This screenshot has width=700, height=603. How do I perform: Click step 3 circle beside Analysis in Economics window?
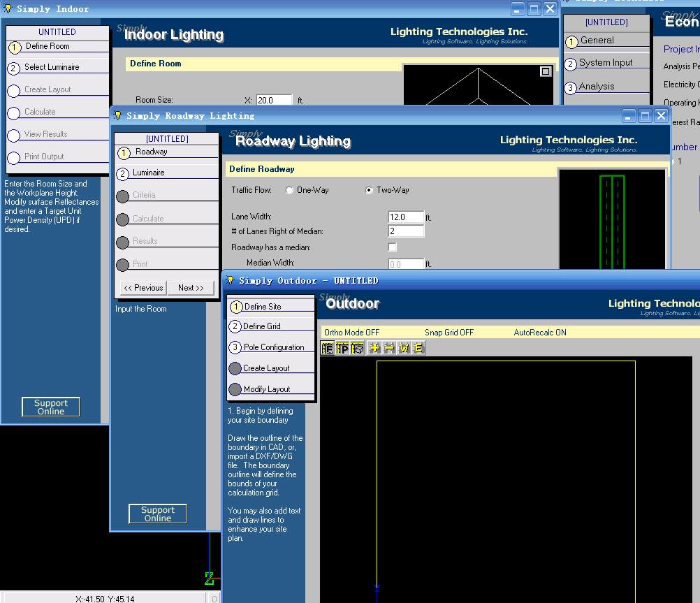click(x=571, y=88)
